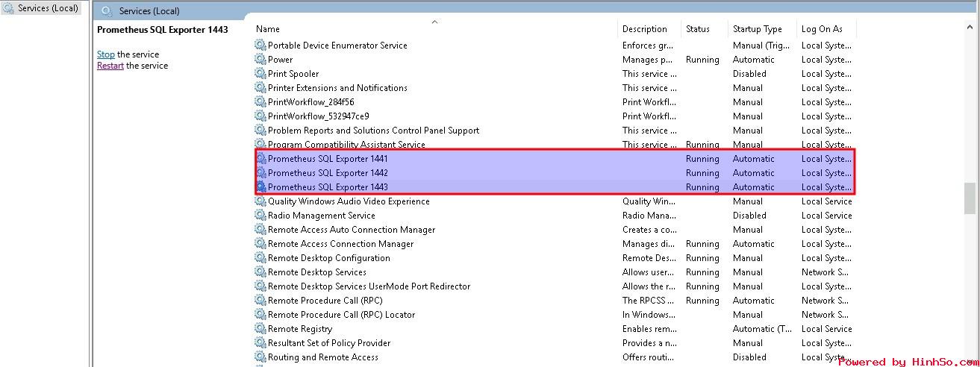Select Prometheus SQL Exporter 1441 row name

coord(328,159)
